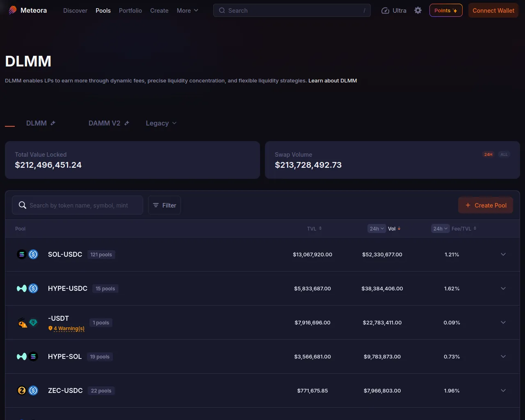Click the USDT token icon in -USDT row
This screenshot has width=525, height=420.
33,322
